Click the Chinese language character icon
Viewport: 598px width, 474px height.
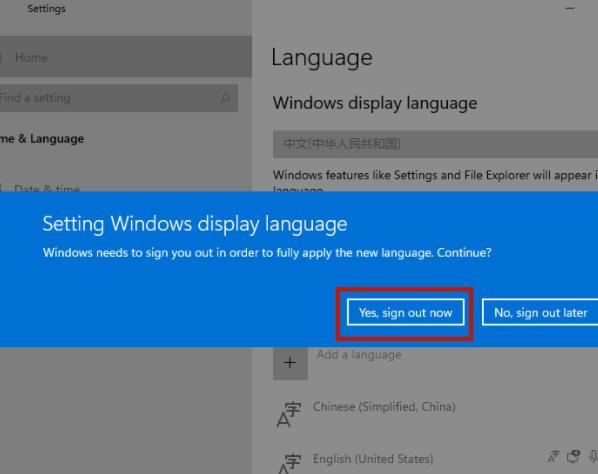pyautogui.click(x=288, y=414)
